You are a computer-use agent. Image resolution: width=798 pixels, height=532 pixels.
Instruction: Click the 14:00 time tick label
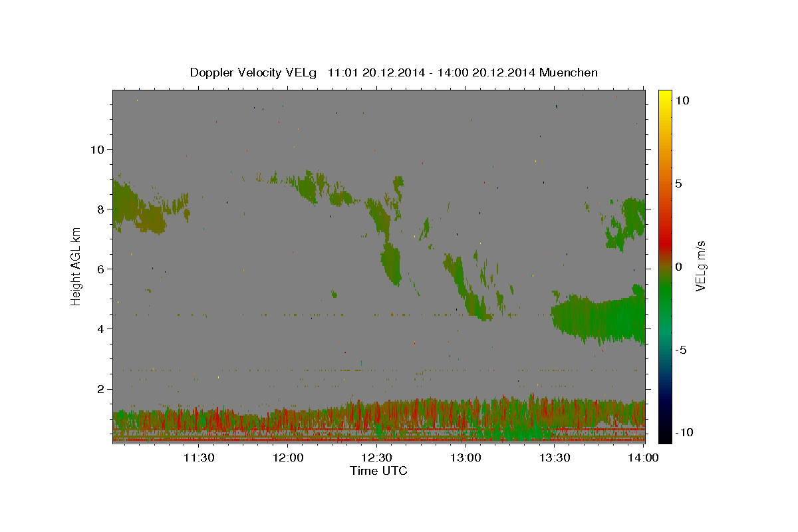pos(644,458)
